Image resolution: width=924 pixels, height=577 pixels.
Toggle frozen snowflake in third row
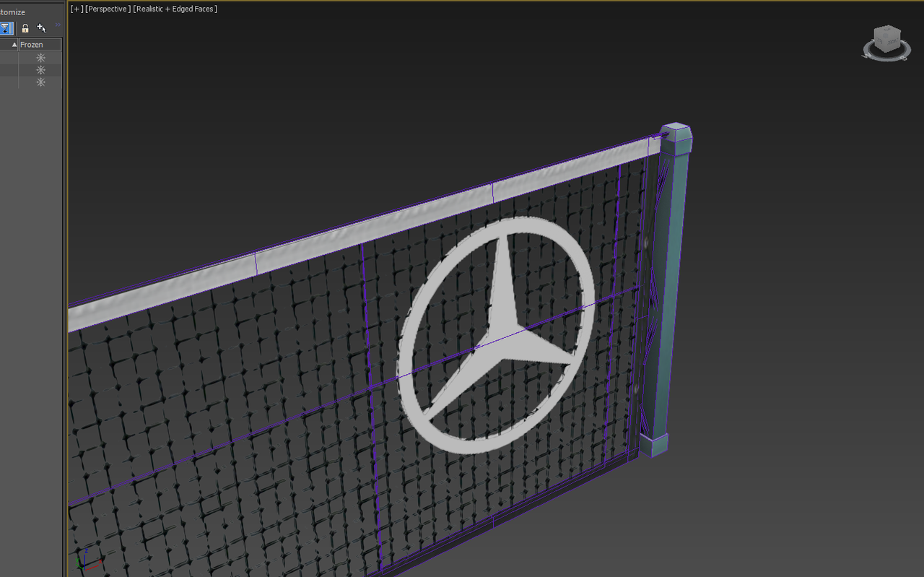point(40,82)
